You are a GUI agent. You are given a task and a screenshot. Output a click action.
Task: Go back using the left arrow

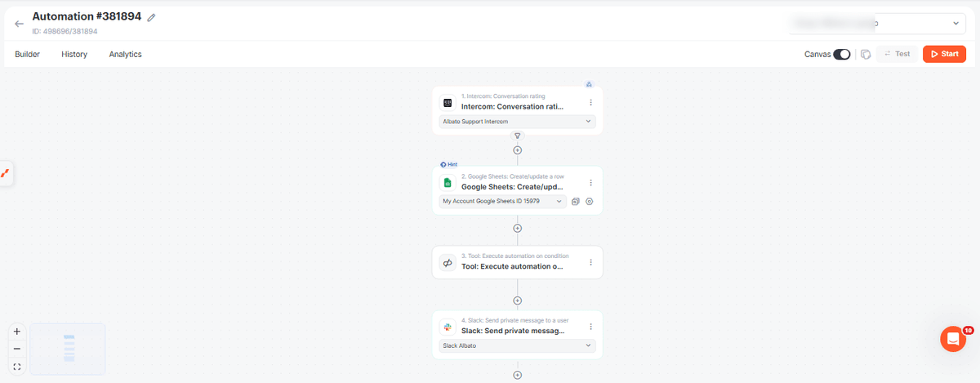pos(19,24)
